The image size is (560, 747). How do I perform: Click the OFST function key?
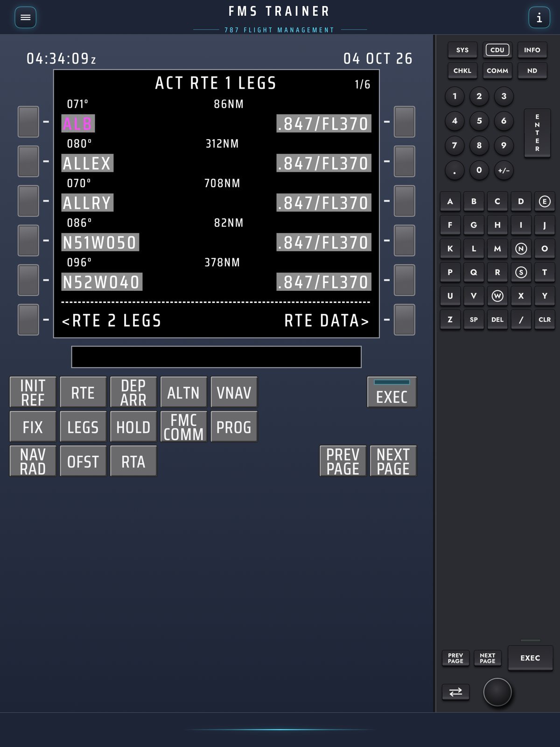[x=83, y=461]
